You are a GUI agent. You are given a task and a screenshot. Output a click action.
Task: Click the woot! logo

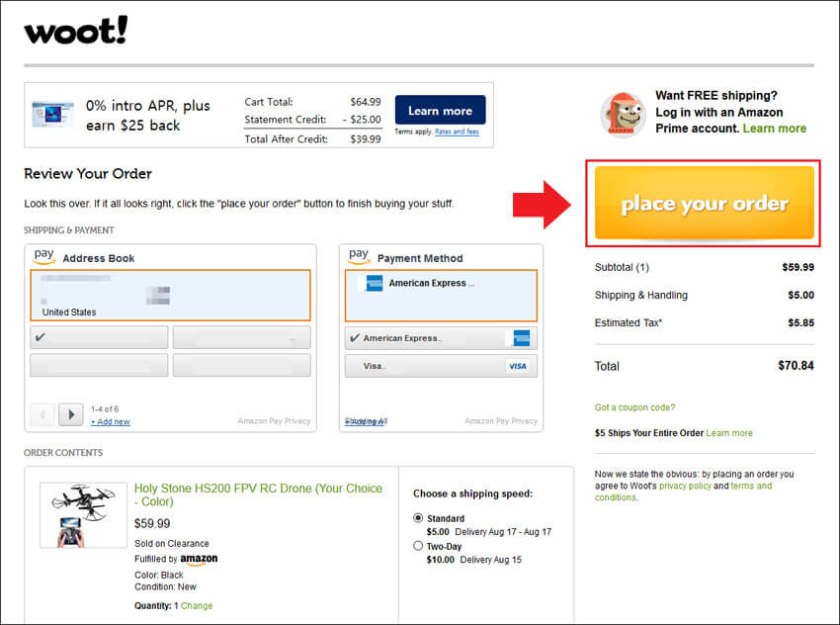click(76, 30)
